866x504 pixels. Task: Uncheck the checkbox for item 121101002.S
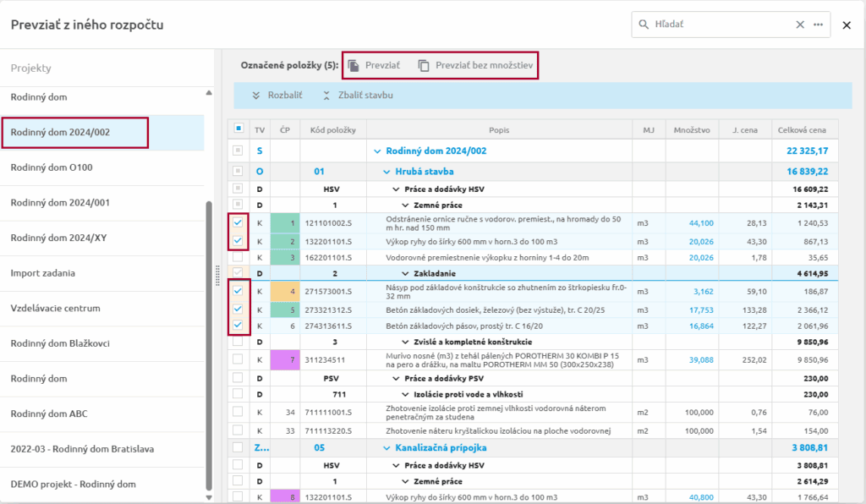238,223
